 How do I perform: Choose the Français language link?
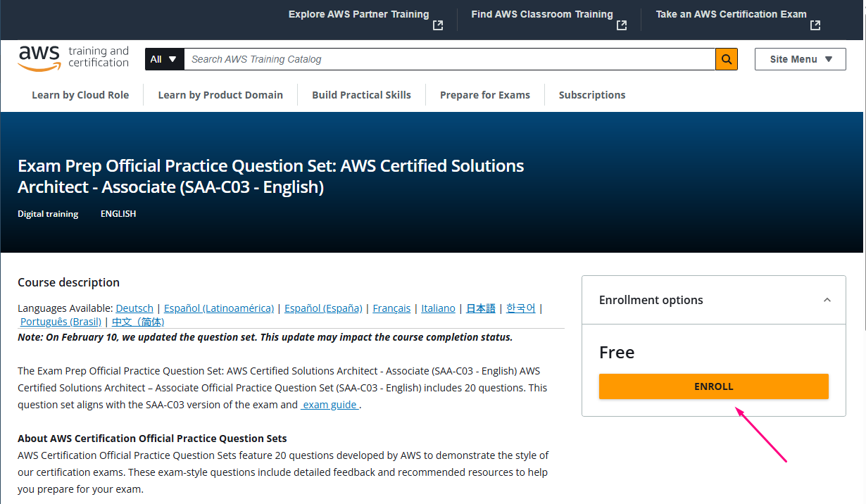(391, 308)
